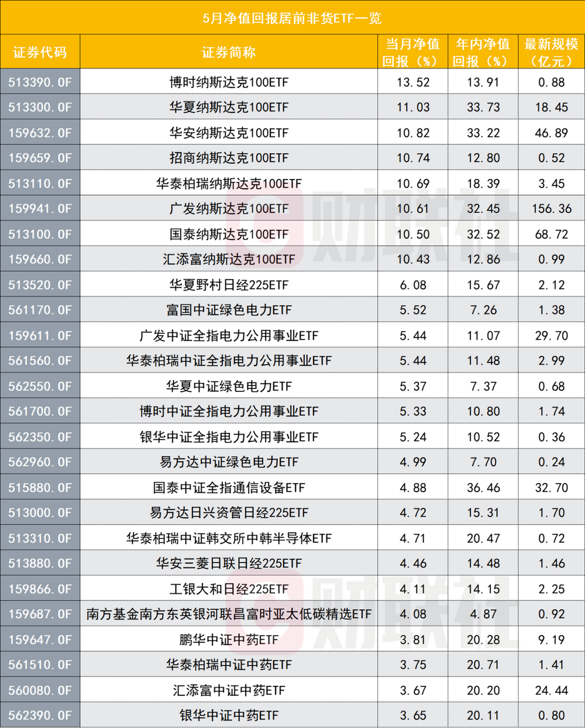This screenshot has height=728, width=585.
Task: Click the 年内净值回报(%) column header
Action: pyautogui.click(x=483, y=53)
